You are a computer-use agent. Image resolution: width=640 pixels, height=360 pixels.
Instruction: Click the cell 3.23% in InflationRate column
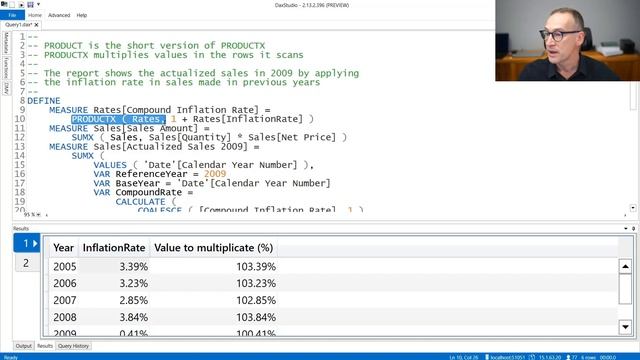coord(133,283)
